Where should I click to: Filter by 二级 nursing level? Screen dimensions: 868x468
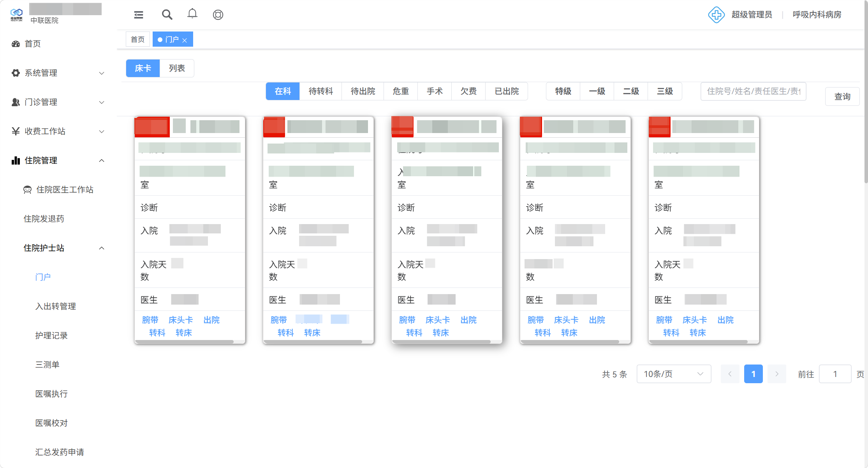click(631, 91)
